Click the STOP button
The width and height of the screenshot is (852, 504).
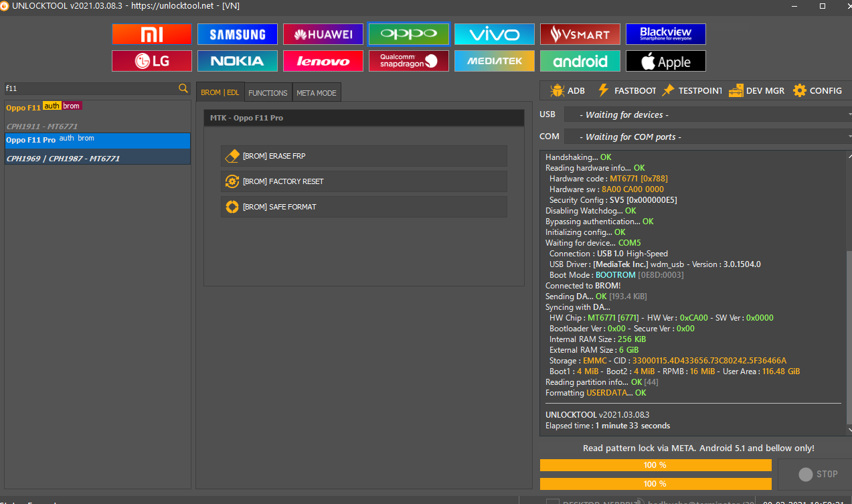pos(815,474)
